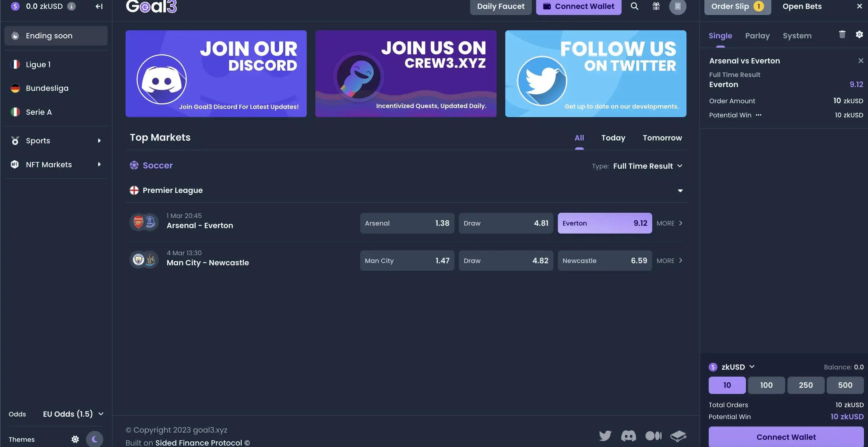Image resolution: width=868 pixels, height=447 pixels.
Task: Expand the NFT Markets submenu
Action: tap(56, 164)
